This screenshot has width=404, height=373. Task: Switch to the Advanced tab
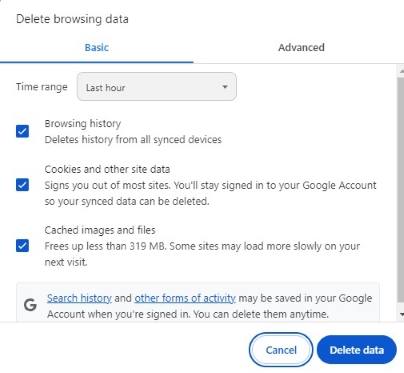pos(301,48)
